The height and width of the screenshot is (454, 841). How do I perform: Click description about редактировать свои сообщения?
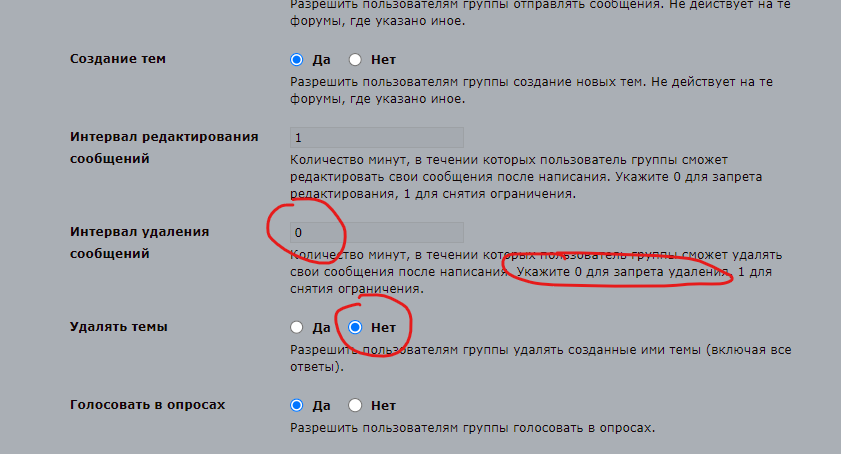(x=526, y=177)
